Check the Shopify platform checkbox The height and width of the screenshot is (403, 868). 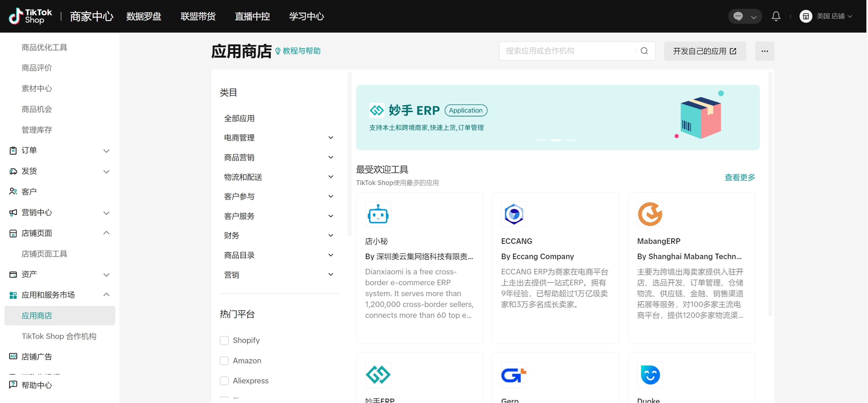click(224, 340)
